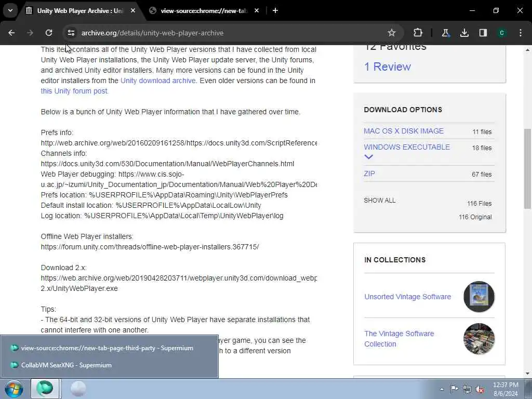Open Action Center flag tray icon
Image resolution: width=532 pixels, height=399 pixels.
(x=454, y=389)
